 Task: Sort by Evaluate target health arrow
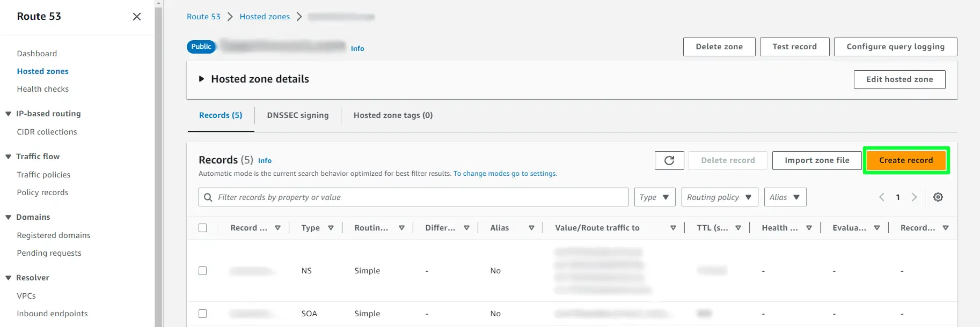pyautogui.click(x=876, y=228)
